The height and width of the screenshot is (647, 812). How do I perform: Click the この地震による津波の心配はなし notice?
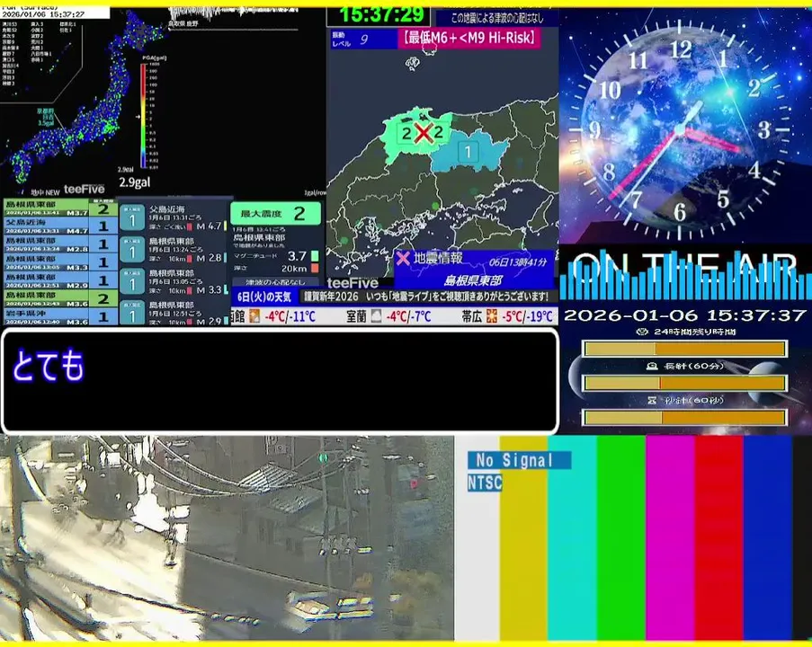496,18
